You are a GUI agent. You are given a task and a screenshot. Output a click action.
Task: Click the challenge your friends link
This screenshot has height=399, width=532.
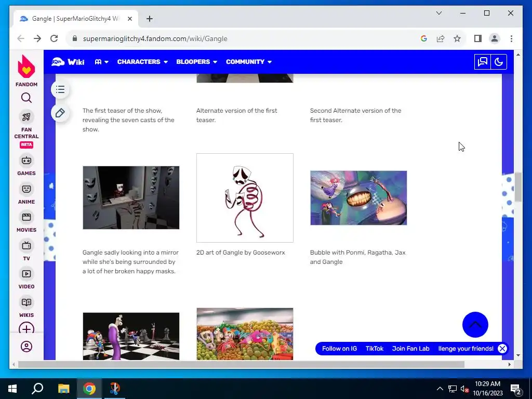pos(466,349)
